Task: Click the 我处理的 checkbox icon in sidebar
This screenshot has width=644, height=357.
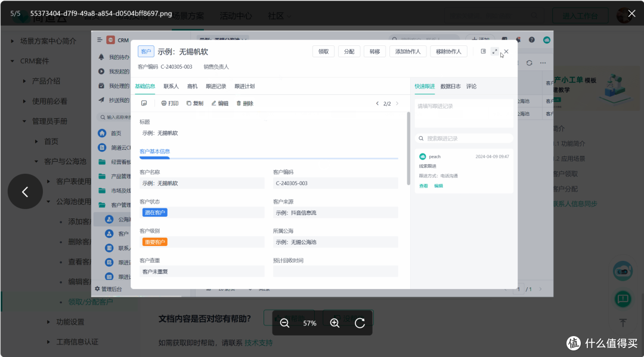Action: click(101, 86)
